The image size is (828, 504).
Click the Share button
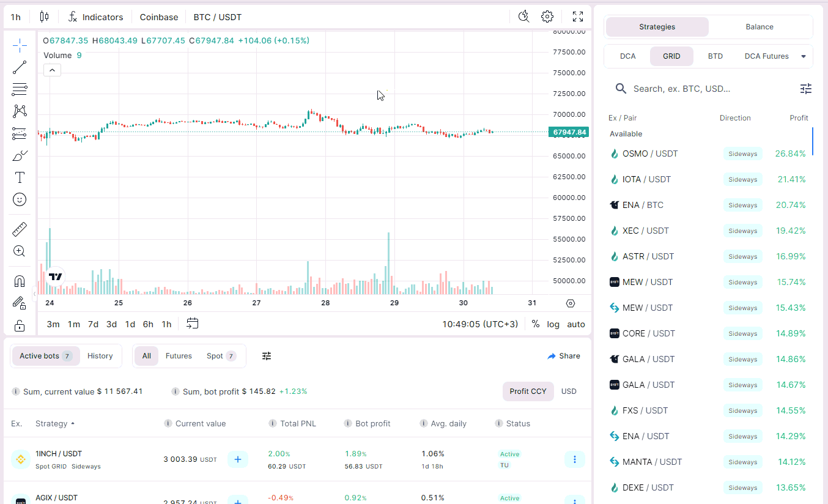pos(564,356)
